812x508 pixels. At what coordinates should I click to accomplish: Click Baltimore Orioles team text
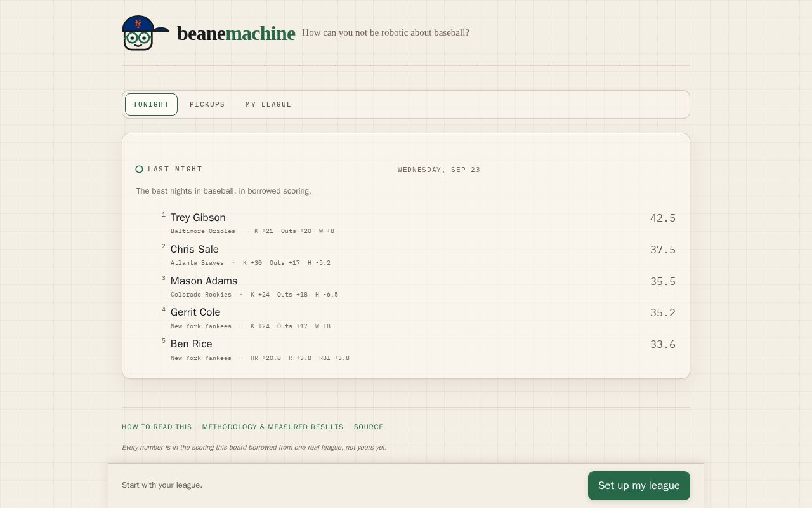[203, 231]
